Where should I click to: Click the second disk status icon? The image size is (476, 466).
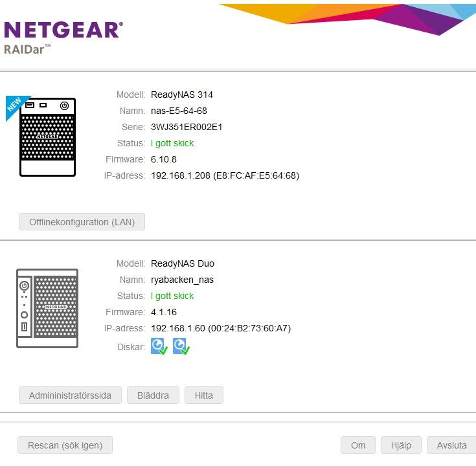181,346
